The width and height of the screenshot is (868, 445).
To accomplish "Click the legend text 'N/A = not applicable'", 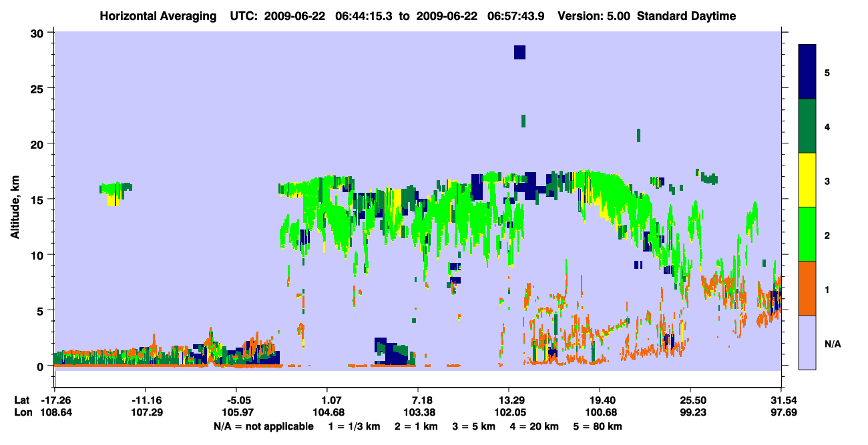I will tap(264, 426).
